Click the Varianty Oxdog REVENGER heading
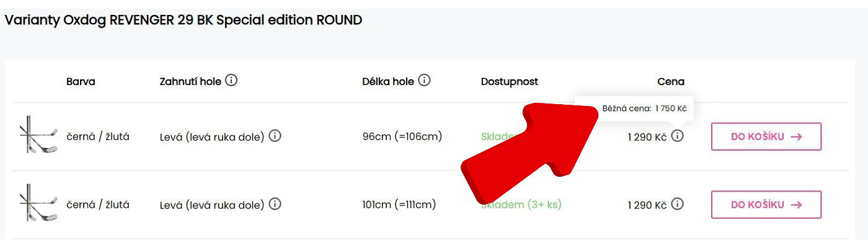 (184, 20)
